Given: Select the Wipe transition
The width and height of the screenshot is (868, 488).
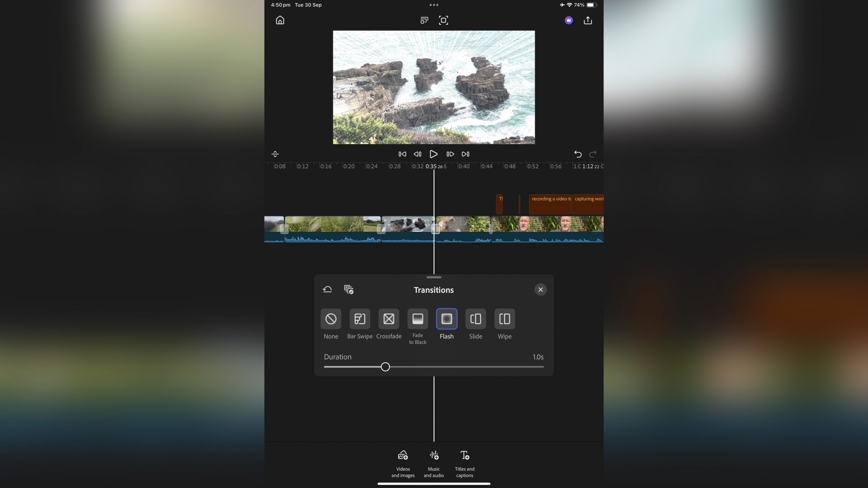Looking at the screenshot, I should [504, 319].
